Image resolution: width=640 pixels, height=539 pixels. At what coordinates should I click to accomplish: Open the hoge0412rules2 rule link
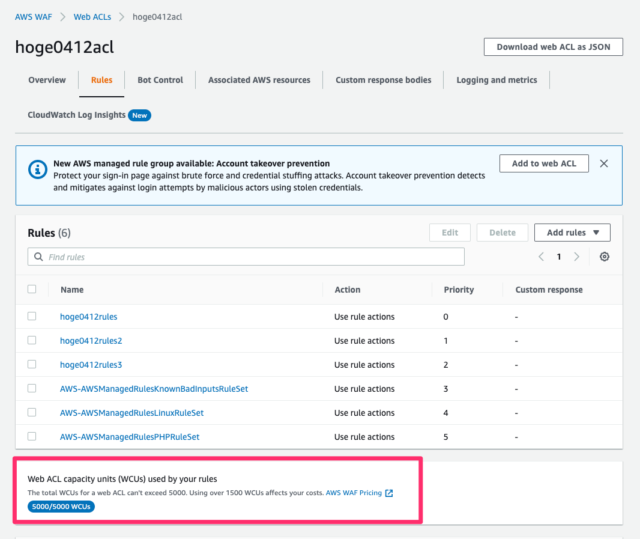pyautogui.click(x=91, y=341)
